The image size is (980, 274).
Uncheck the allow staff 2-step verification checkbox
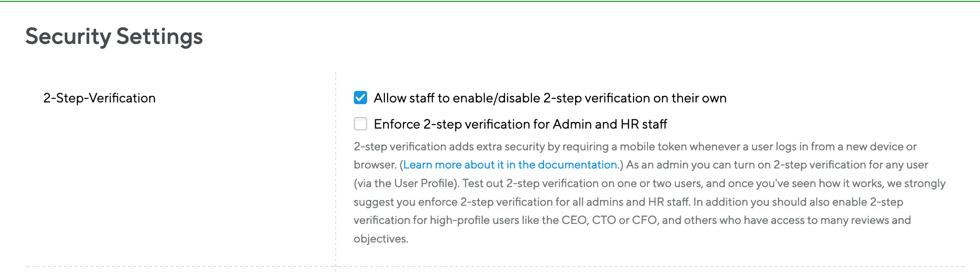(360, 98)
